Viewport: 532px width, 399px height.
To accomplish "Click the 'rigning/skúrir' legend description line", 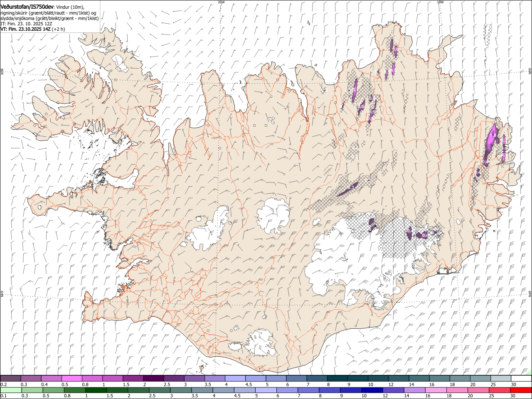I will [48, 12].
